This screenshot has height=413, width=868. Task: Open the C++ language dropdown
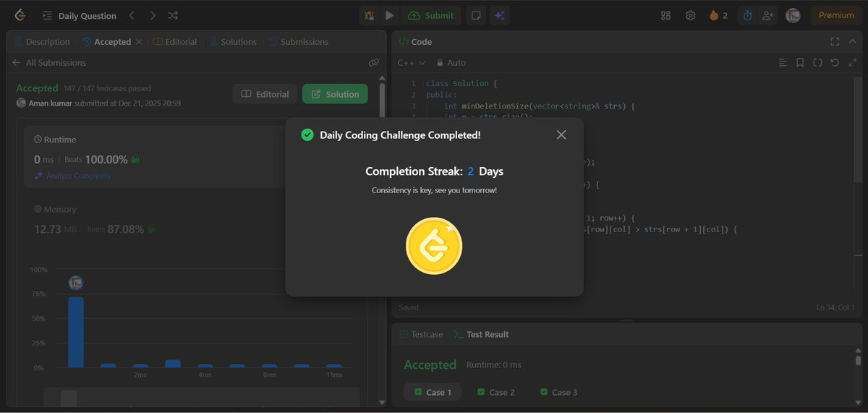coord(412,63)
